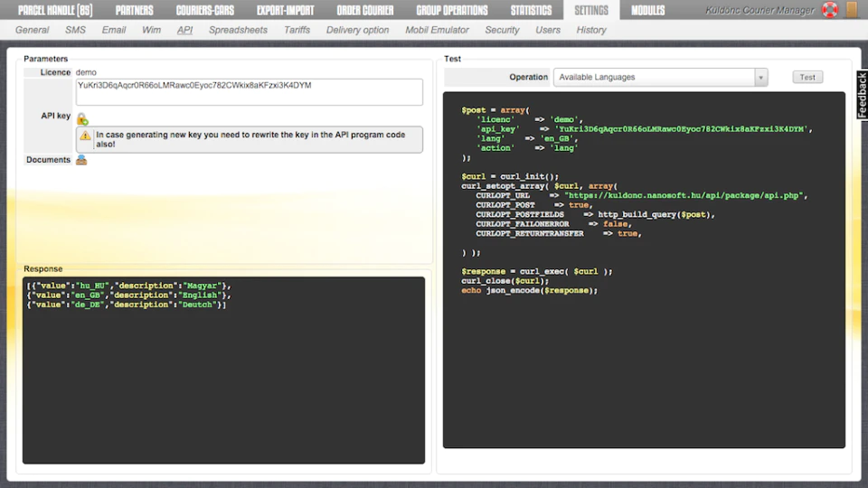Click the 'Documents' label
The image size is (868, 488).
pos(48,160)
